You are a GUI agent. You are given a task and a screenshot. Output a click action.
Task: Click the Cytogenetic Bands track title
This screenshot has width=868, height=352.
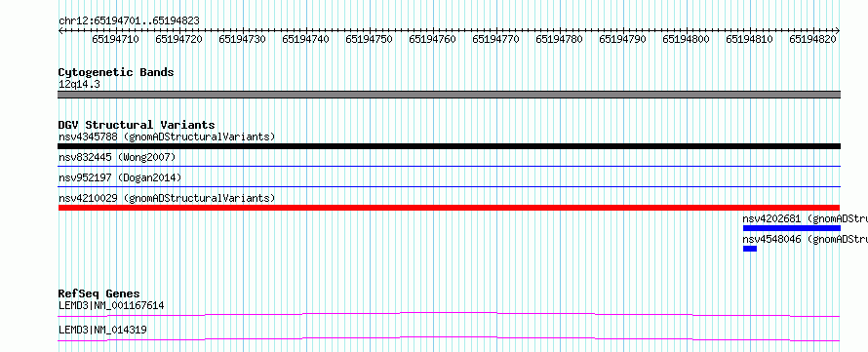[116, 72]
